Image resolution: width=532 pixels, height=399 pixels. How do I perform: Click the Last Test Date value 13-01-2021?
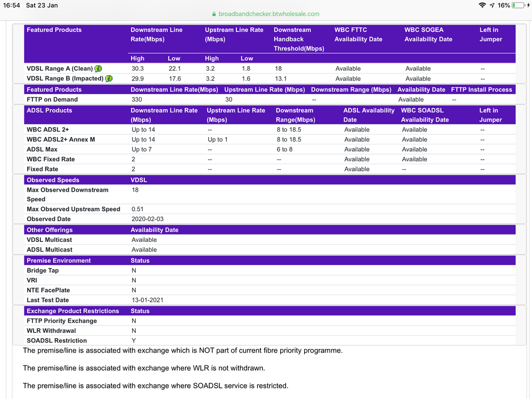coord(148,300)
